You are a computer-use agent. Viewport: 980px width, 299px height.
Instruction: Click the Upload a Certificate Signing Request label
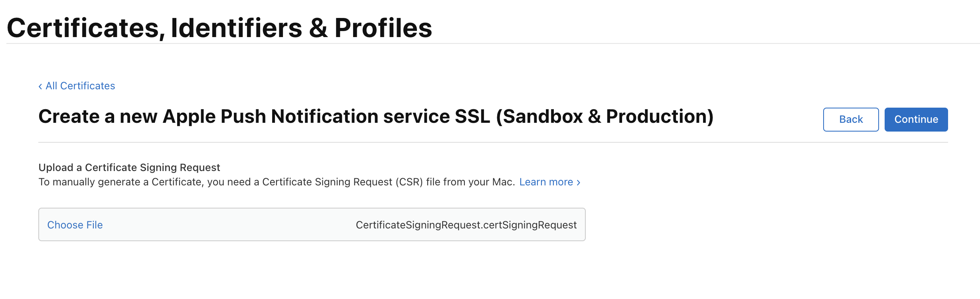pos(129,167)
